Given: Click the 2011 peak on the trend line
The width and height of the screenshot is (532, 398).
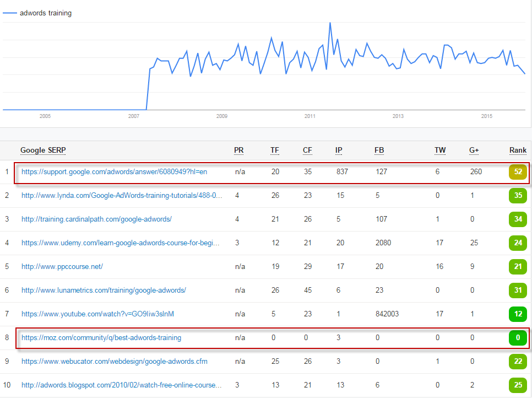Looking at the screenshot, I should point(330,23).
